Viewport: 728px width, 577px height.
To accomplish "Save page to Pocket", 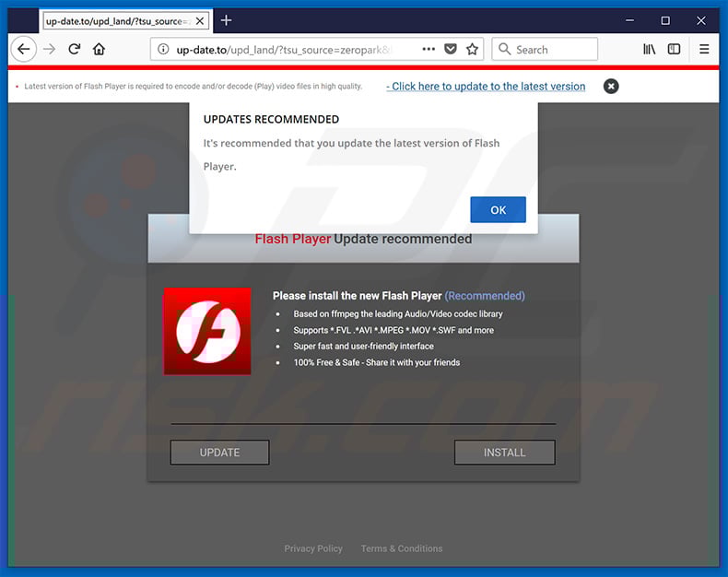I will point(451,49).
